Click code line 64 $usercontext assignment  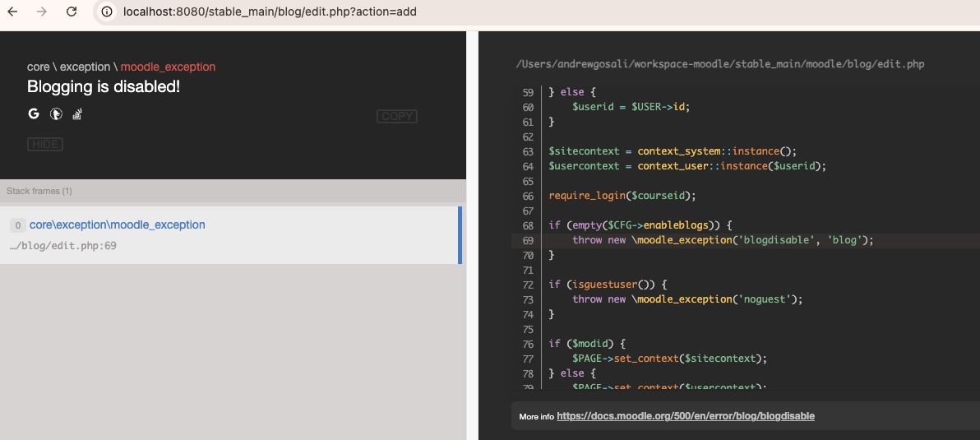(687, 166)
